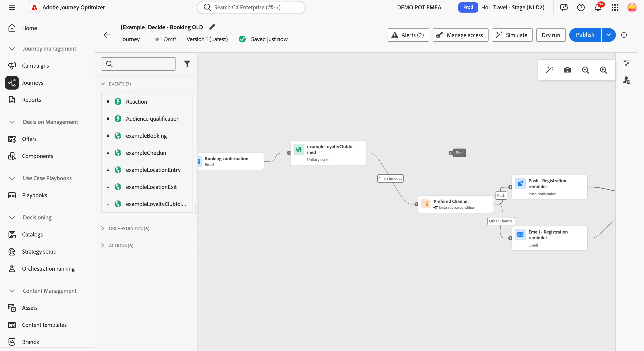Click the Search CX Enterprise box
This screenshot has height=351, width=644.
point(251,7)
